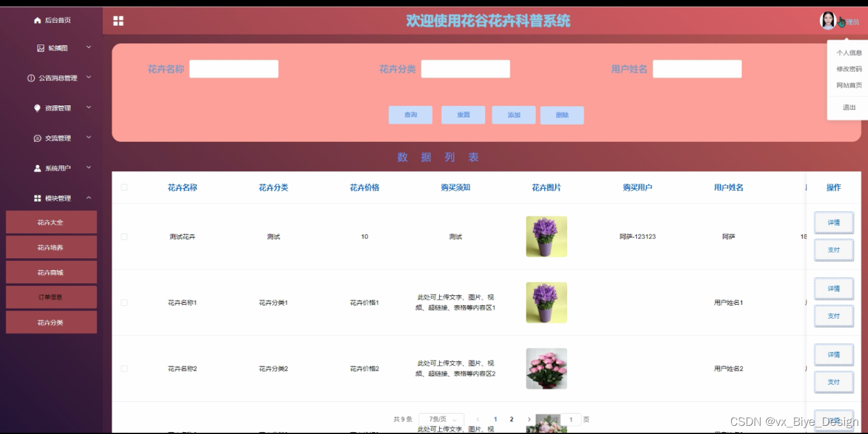868x434 pixels.
Task: Click the picture icon beside 轮播图
Action: 41,48
